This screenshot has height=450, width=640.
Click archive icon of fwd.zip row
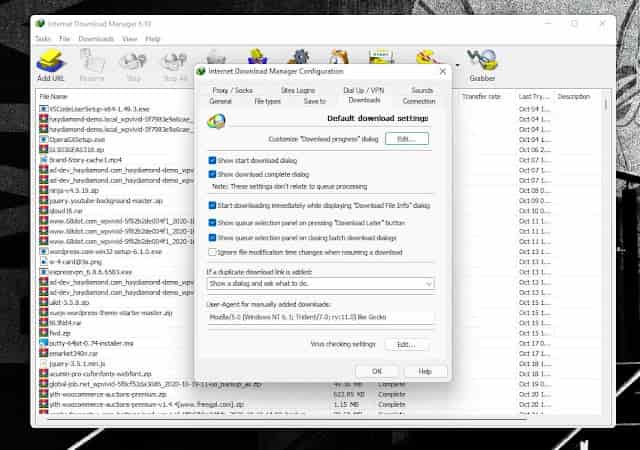pyautogui.click(x=44, y=333)
